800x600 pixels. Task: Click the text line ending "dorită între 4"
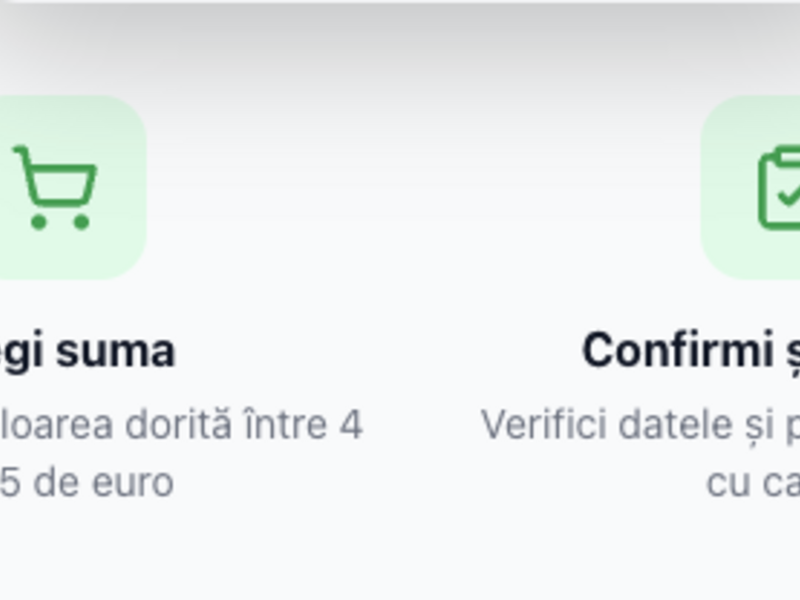pyautogui.click(x=180, y=425)
